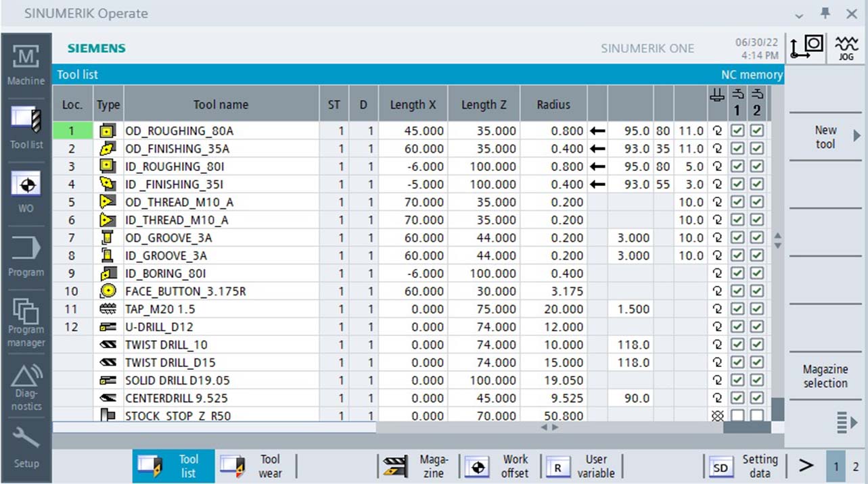Viewport: 868px width, 484px height.
Task: Click the drill icon for U-DRILL_D12
Action: (107, 326)
